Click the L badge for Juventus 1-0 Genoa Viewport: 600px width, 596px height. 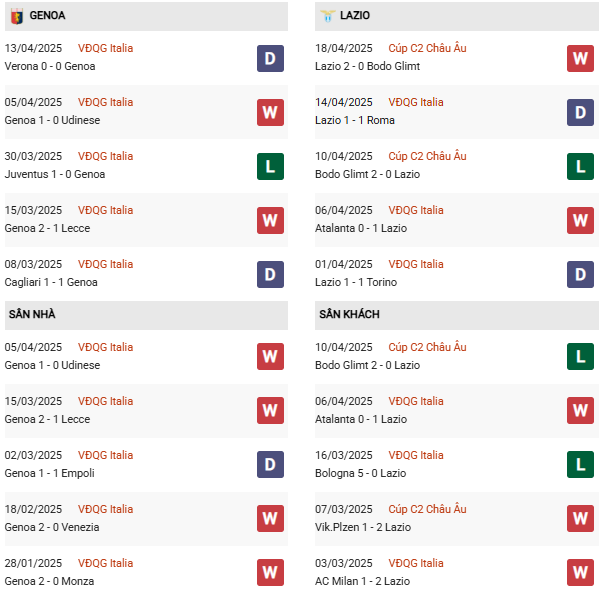(x=270, y=166)
